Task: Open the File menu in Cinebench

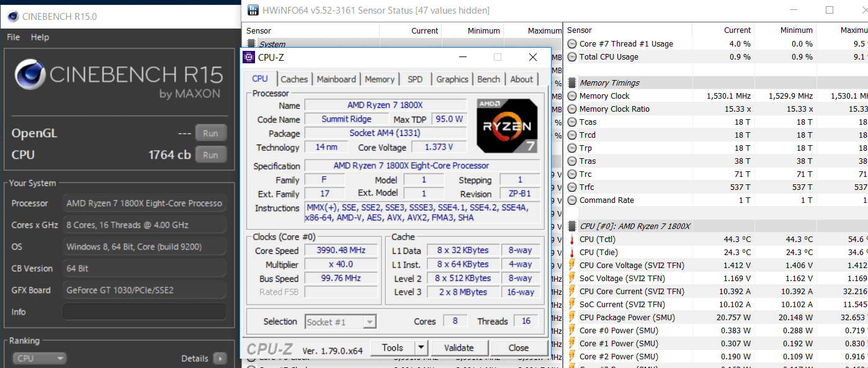Action: coord(13,37)
